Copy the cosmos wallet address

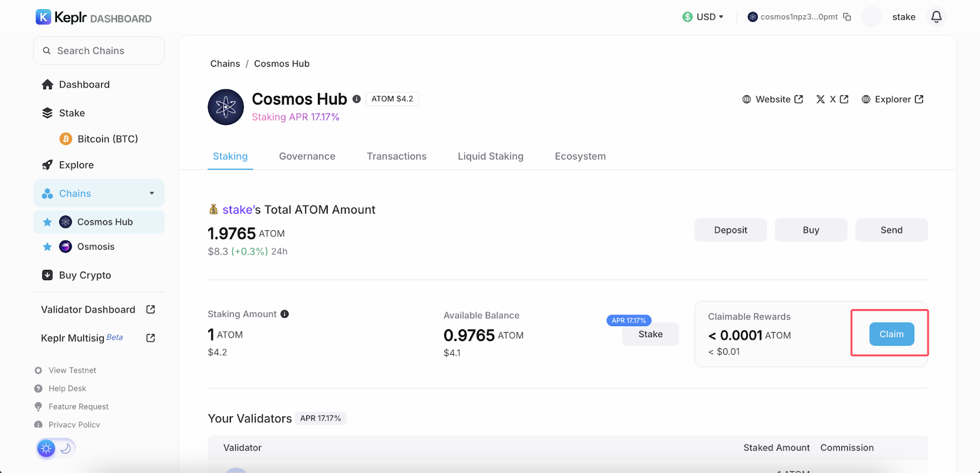tap(847, 17)
